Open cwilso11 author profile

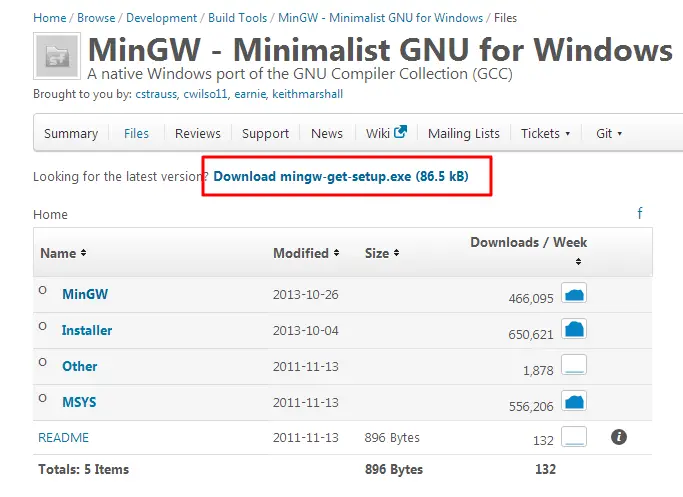point(206,94)
